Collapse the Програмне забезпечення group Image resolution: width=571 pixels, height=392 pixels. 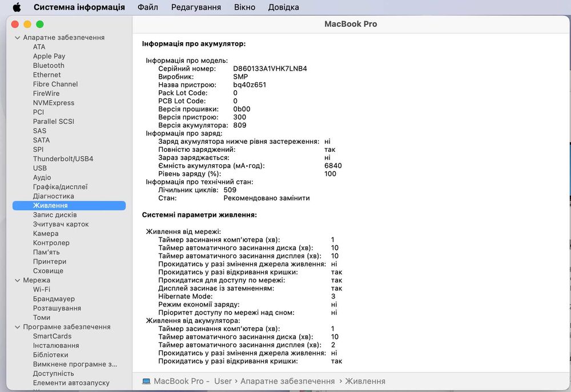[x=17, y=328]
